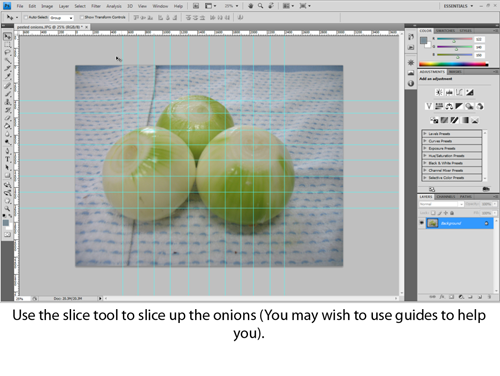Image resolution: width=500 pixels, height=376 pixels.
Task: Open the Auto-Select Group dropdown
Action: (x=62, y=18)
